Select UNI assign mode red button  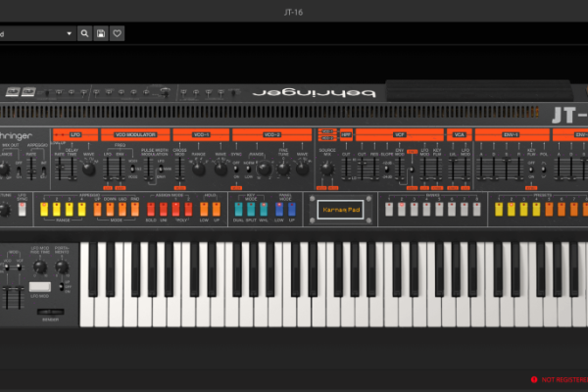pyautogui.click(x=164, y=210)
